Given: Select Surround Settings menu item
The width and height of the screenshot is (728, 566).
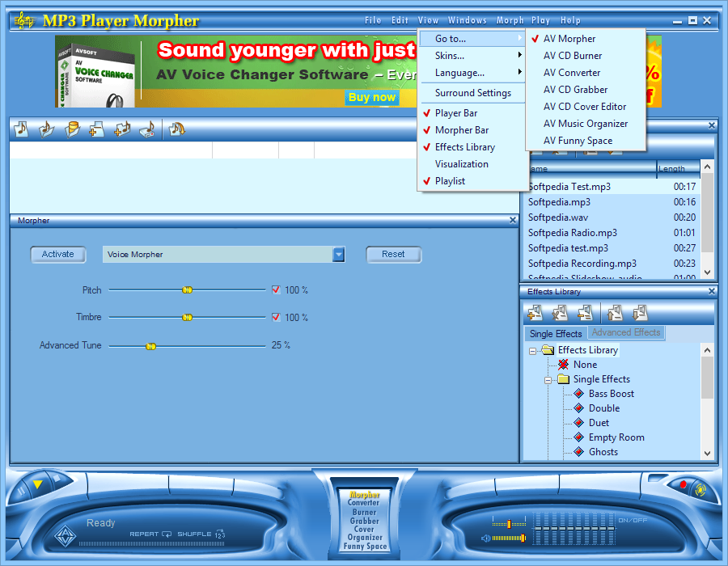Looking at the screenshot, I should click(x=473, y=93).
